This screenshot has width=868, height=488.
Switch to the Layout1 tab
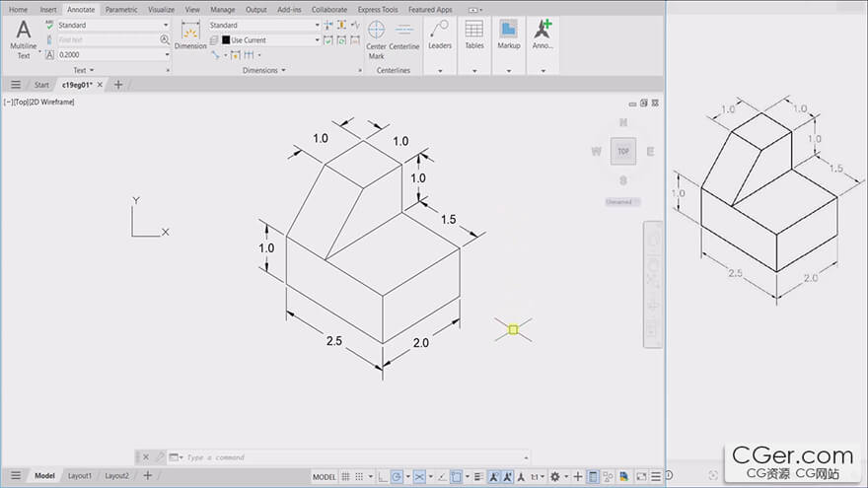pyautogui.click(x=80, y=475)
